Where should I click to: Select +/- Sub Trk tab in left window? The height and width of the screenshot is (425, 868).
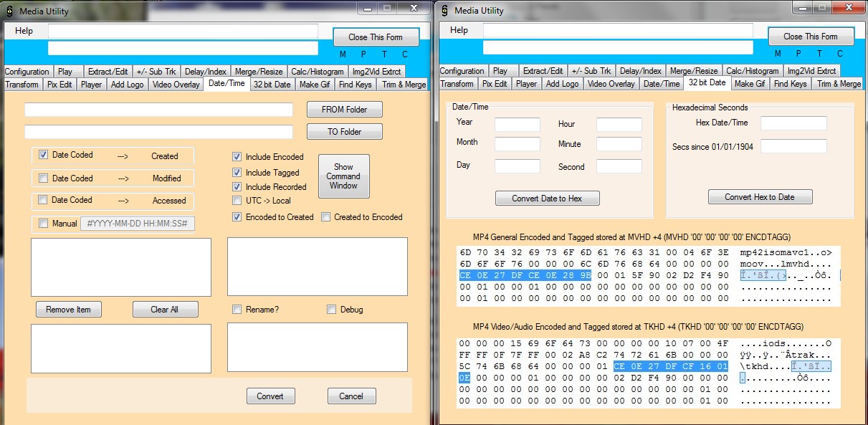(x=156, y=72)
